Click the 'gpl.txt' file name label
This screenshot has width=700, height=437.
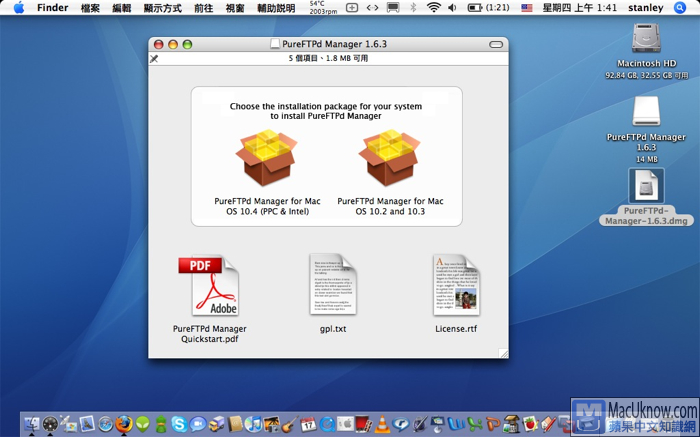point(333,329)
